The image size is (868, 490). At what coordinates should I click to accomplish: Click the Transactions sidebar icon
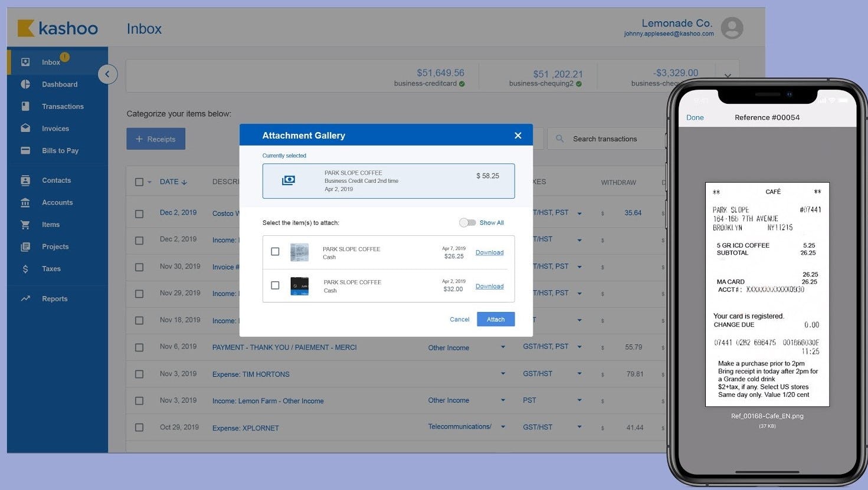[25, 106]
